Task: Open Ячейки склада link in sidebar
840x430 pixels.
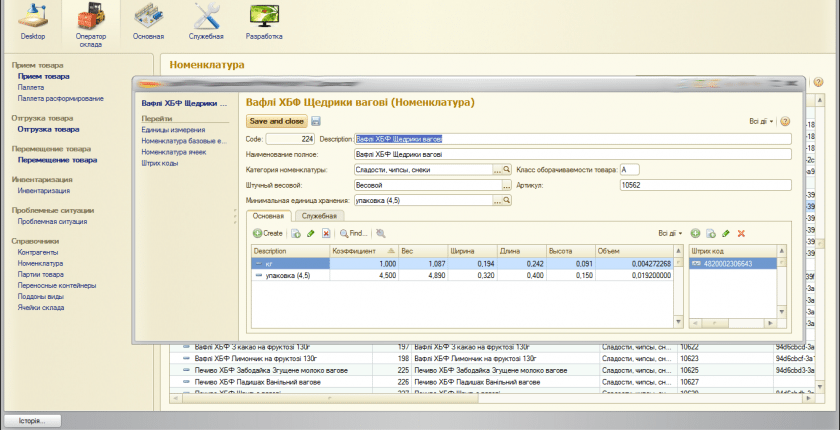Action: click(x=41, y=308)
